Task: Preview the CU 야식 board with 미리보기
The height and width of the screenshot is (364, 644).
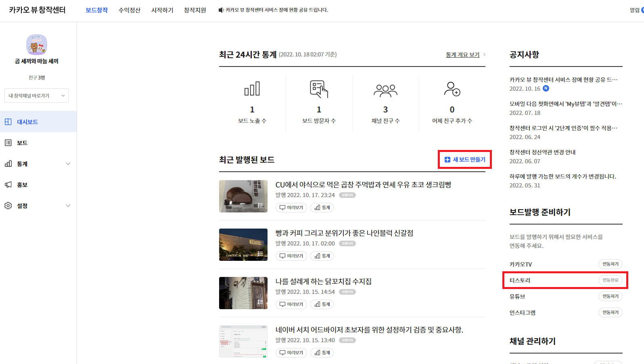Action: click(291, 208)
